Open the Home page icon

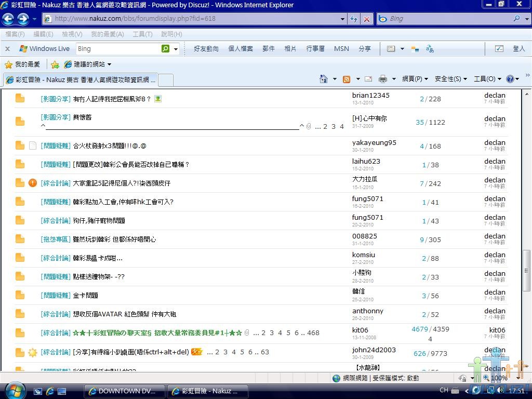[x=323, y=79]
